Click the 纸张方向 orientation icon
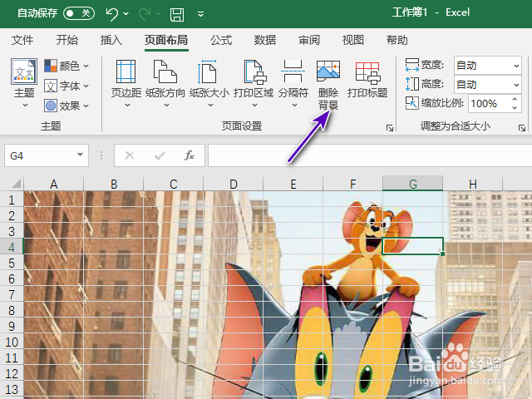This screenshot has width=532, height=399. pyautogui.click(x=165, y=71)
